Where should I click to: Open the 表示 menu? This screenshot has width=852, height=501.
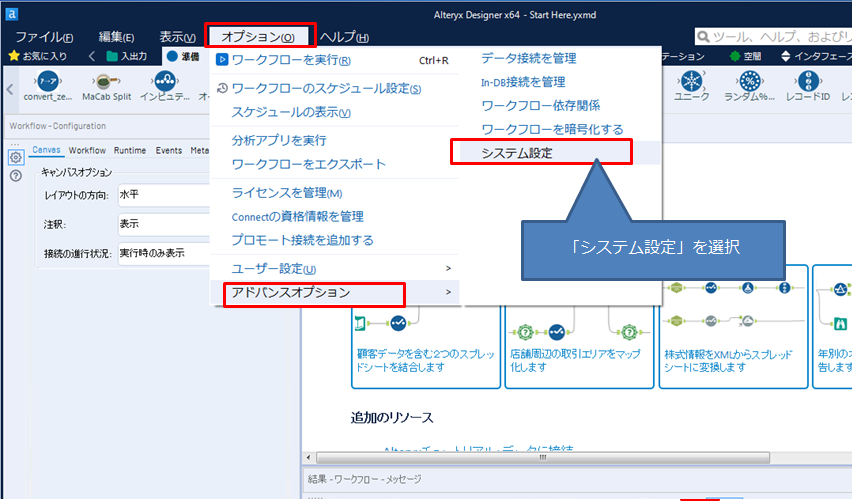click(x=177, y=37)
